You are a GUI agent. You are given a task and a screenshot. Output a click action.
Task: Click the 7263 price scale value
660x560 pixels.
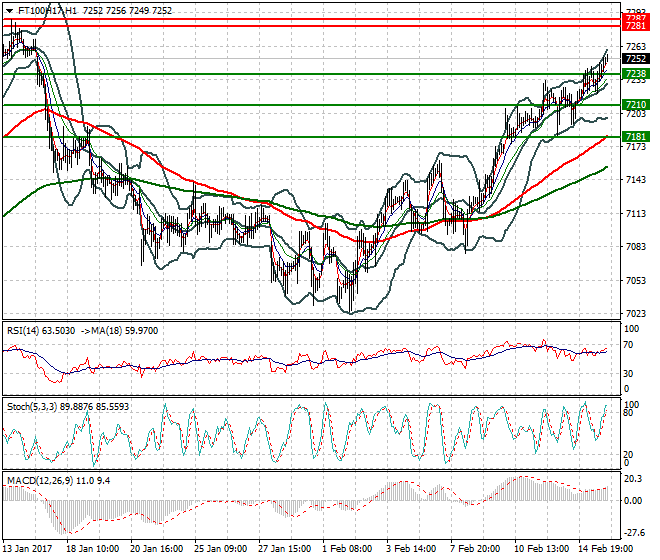click(636, 47)
